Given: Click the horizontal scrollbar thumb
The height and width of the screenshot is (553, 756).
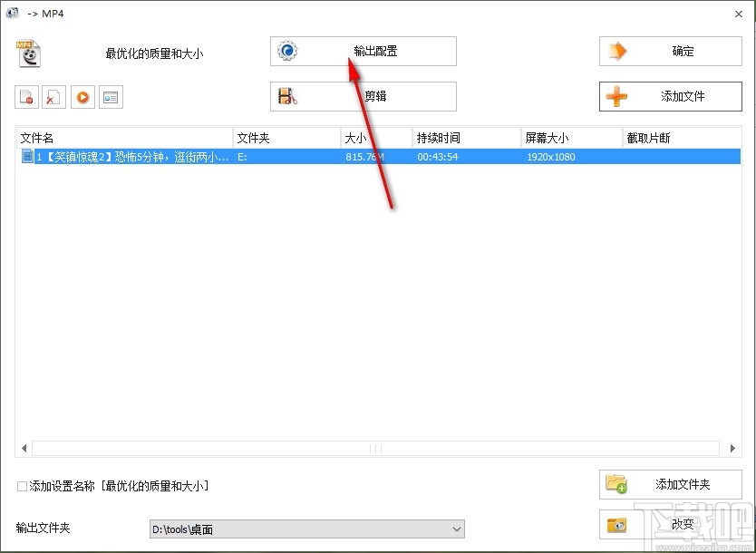Looking at the screenshot, I should coord(375,449).
